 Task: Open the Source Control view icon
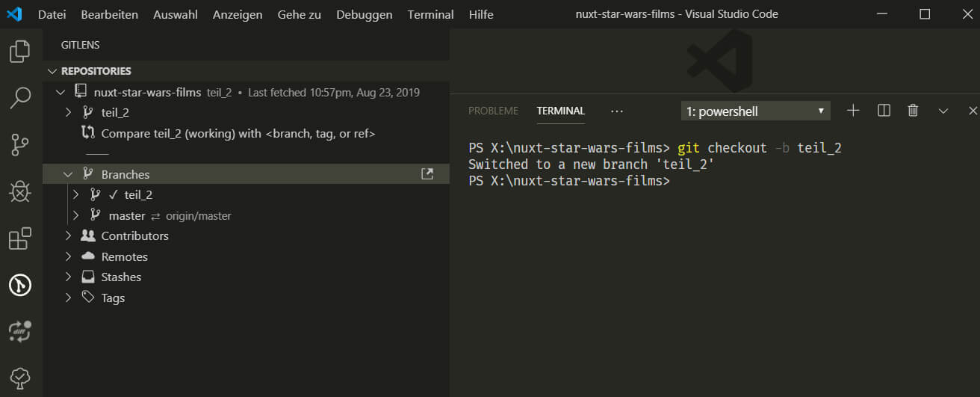click(20, 145)
